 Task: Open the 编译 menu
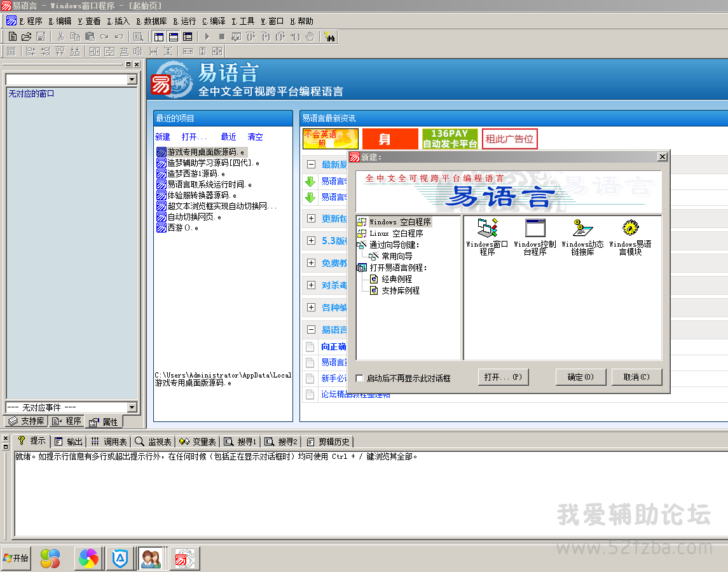tap(214, 21)
